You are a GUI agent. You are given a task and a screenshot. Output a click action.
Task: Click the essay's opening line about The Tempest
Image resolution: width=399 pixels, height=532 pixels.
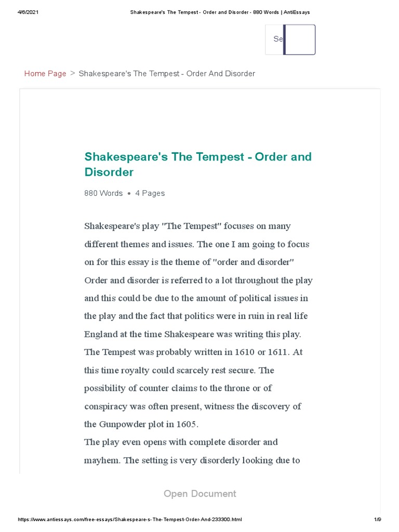[x=188, y=227]
